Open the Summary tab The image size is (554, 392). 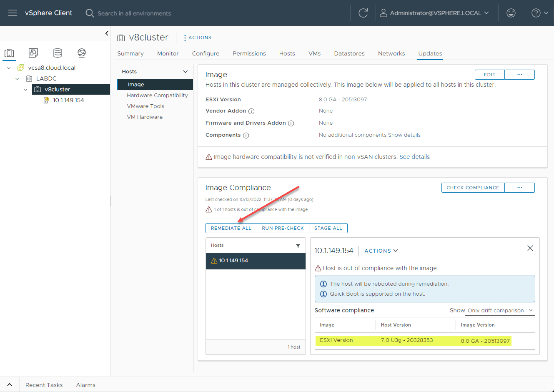click(130, 53)
